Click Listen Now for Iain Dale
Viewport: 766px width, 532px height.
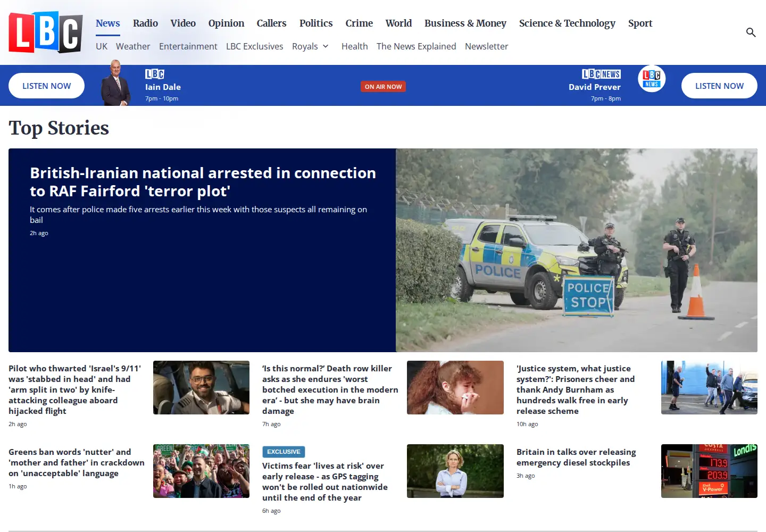47,86
